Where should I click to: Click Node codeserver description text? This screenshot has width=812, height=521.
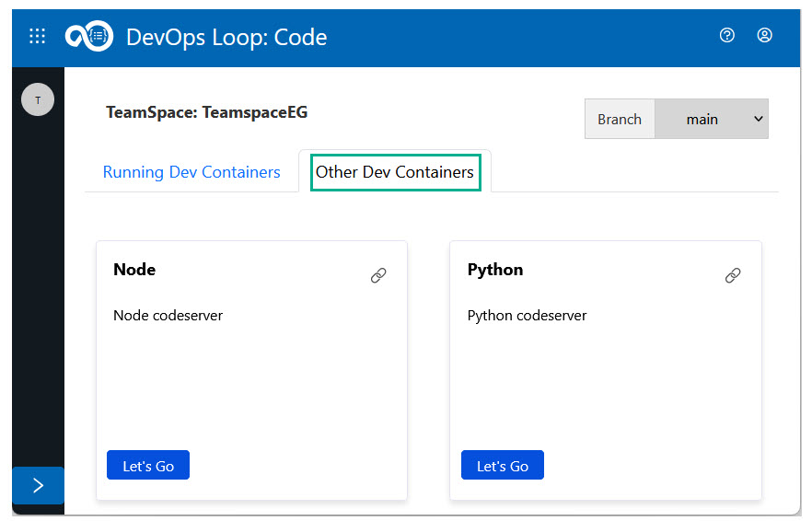pyautogui.click(x=168, y=316)
